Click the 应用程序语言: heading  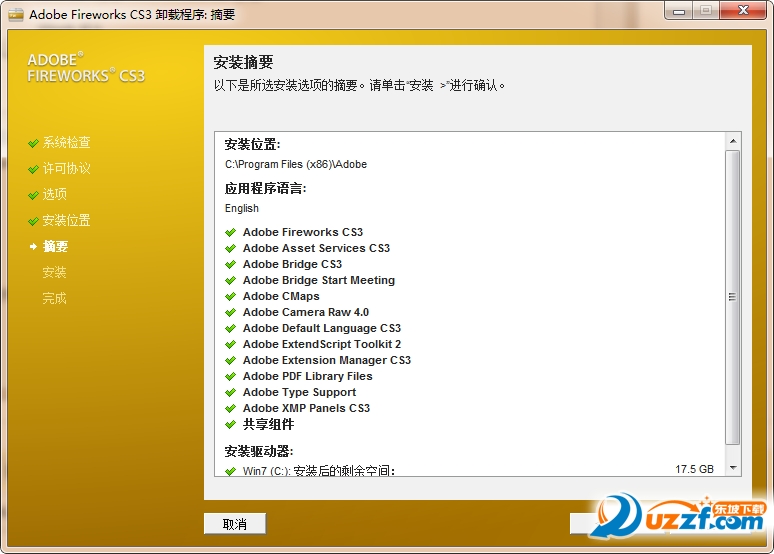tap(265, 188)
